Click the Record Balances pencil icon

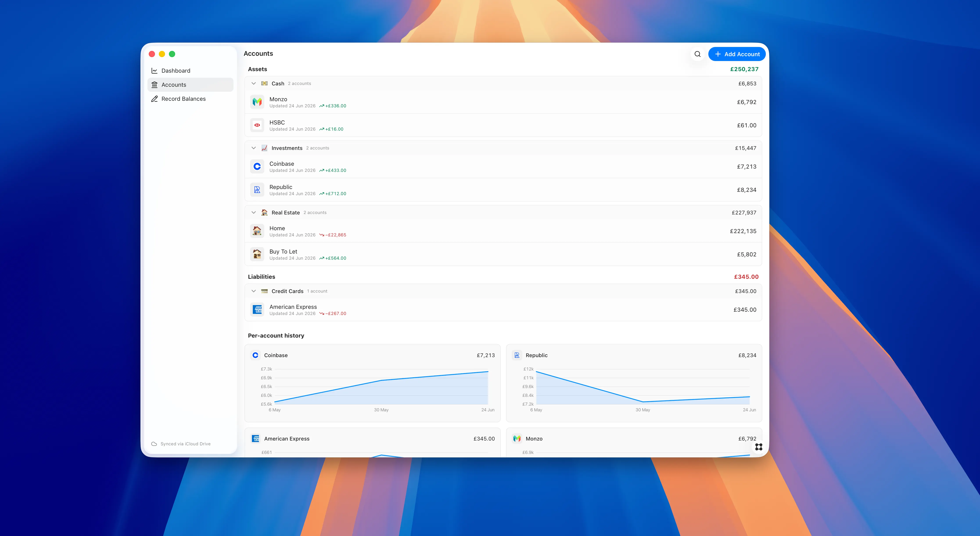(154, 99)
